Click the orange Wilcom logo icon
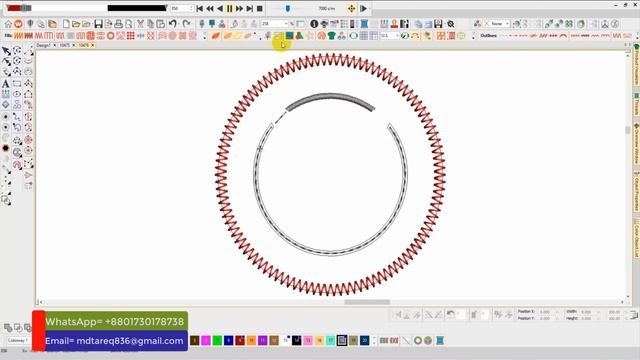Viewport: 640px width, 360px height. (18, 24)
